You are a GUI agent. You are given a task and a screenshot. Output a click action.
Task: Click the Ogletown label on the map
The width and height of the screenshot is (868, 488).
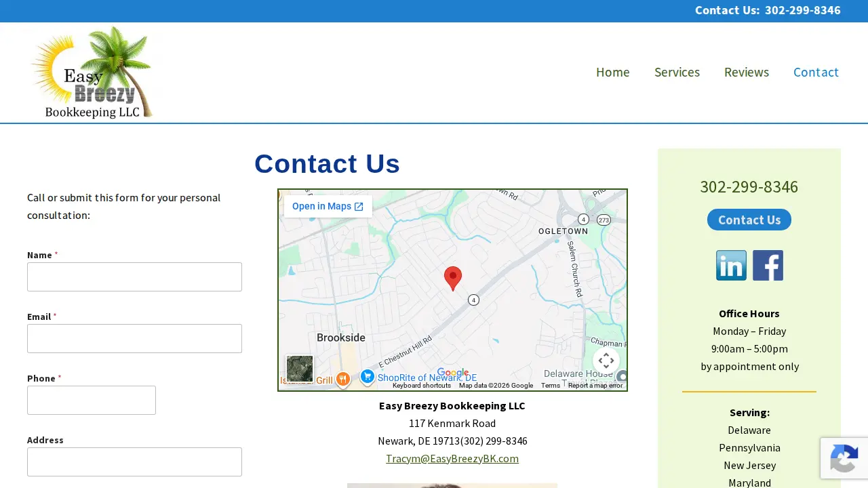(x=563, y=231)
